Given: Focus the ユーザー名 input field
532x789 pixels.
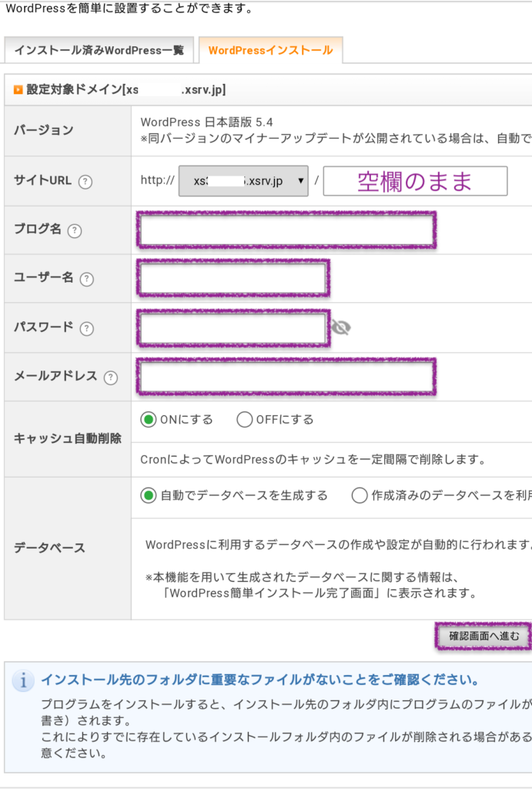Looking at the screenshot, I should 233,279.
